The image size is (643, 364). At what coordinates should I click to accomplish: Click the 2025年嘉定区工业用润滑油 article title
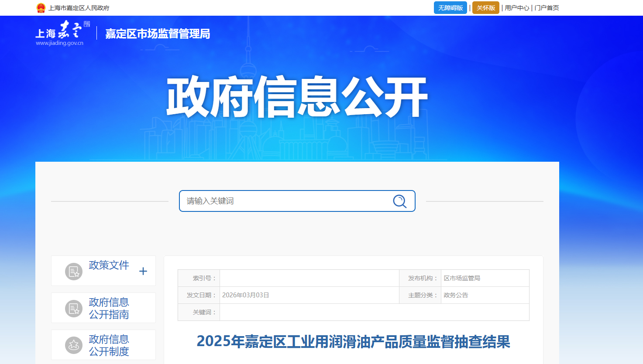coord(353,341)
